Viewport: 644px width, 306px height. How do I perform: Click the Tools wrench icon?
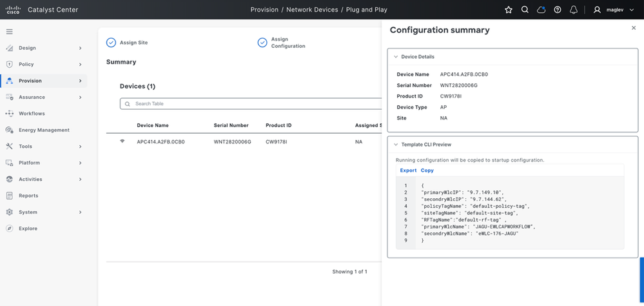pyautogui.click(x=10, y=147)
